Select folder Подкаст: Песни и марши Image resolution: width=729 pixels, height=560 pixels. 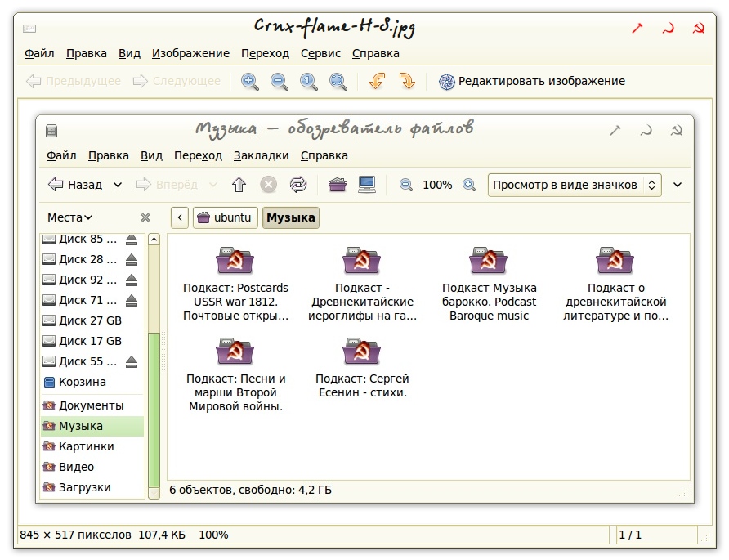click(x=235, y=375)
